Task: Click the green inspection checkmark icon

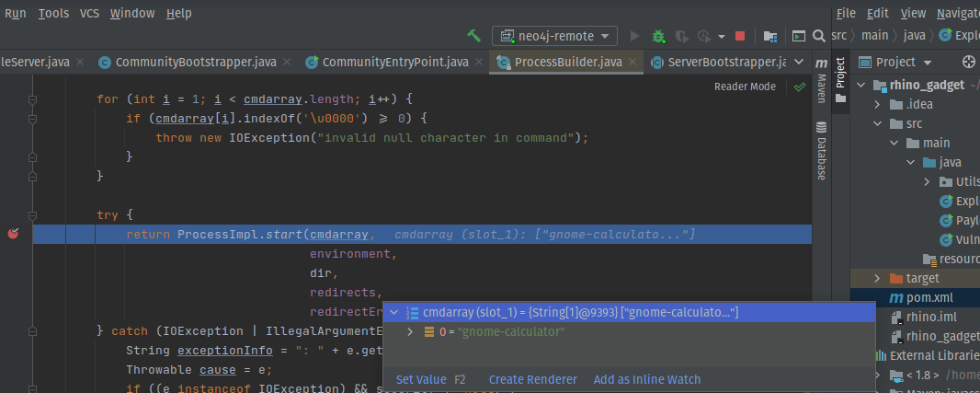Action: click(x=800, y=87)
